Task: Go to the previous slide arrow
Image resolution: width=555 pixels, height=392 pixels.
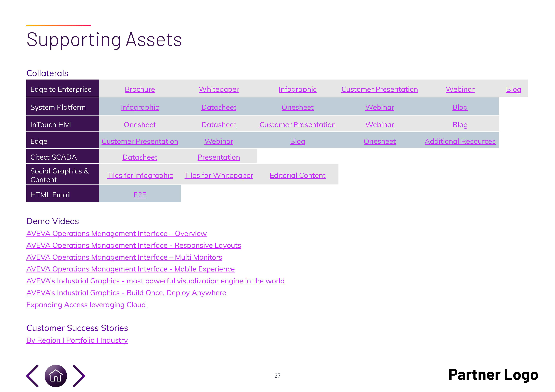Action: [33, 376]
